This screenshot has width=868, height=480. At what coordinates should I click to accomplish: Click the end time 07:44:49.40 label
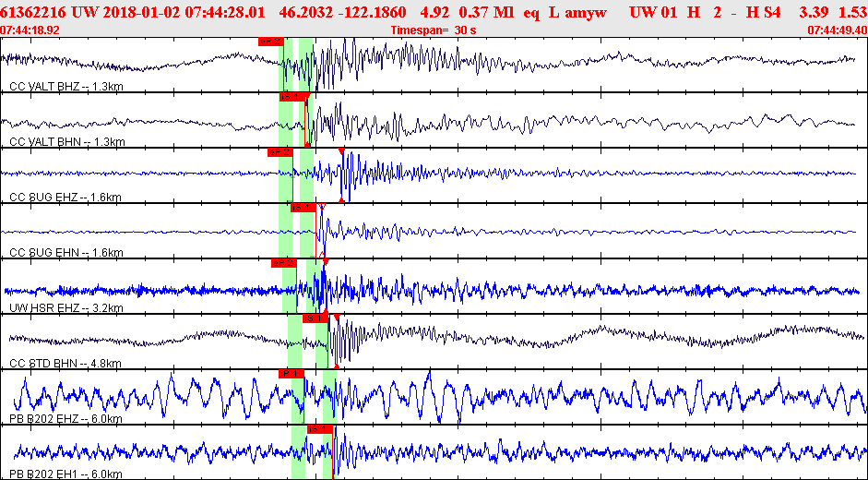coord(837,30)
